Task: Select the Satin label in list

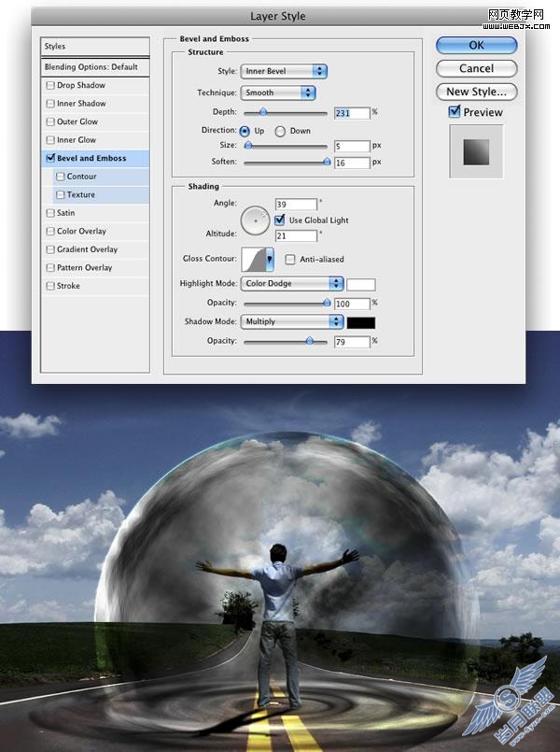Action: coord(65,213)
